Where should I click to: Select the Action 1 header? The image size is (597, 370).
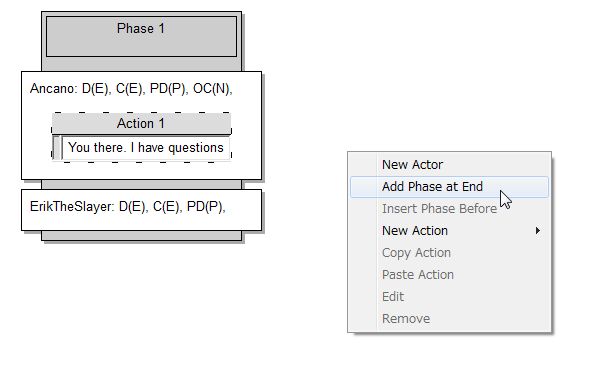[141, 123]
